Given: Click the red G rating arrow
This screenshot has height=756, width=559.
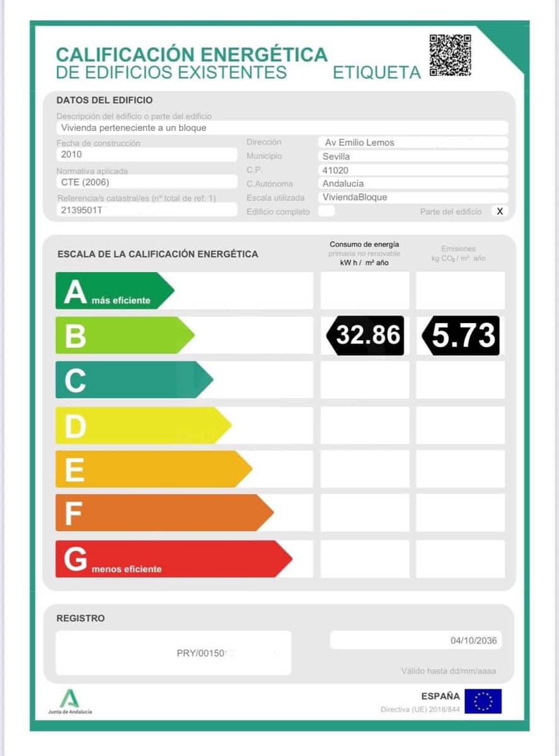Looking at the screenshot, I should coord(174,559).
